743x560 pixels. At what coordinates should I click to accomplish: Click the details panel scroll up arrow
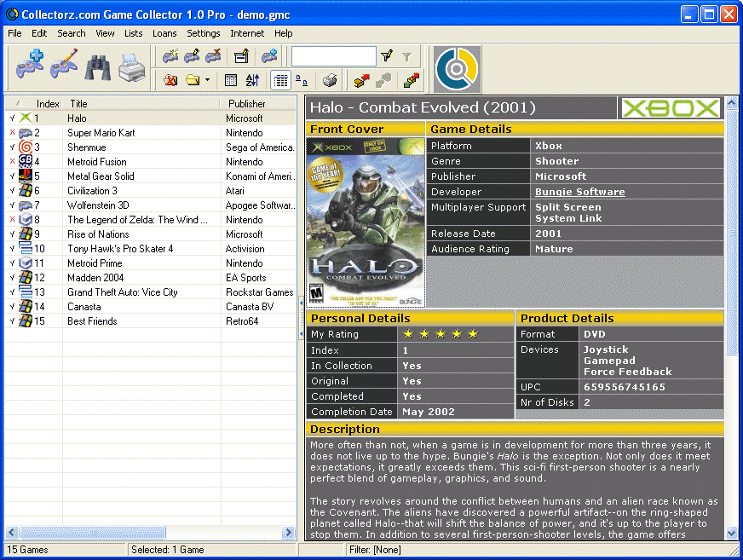732,103
